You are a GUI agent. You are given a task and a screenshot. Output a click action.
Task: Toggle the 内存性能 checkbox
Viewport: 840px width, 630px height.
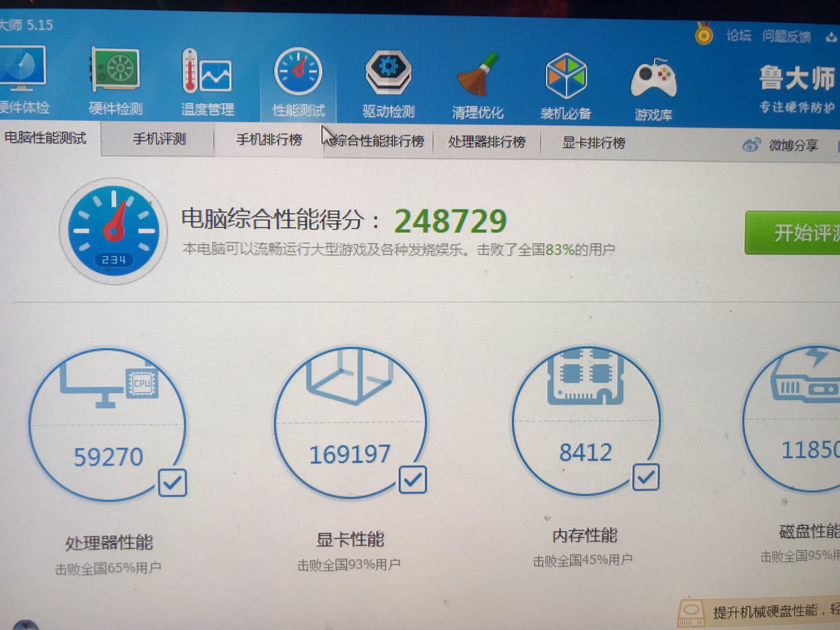click(x=646, y=477)
